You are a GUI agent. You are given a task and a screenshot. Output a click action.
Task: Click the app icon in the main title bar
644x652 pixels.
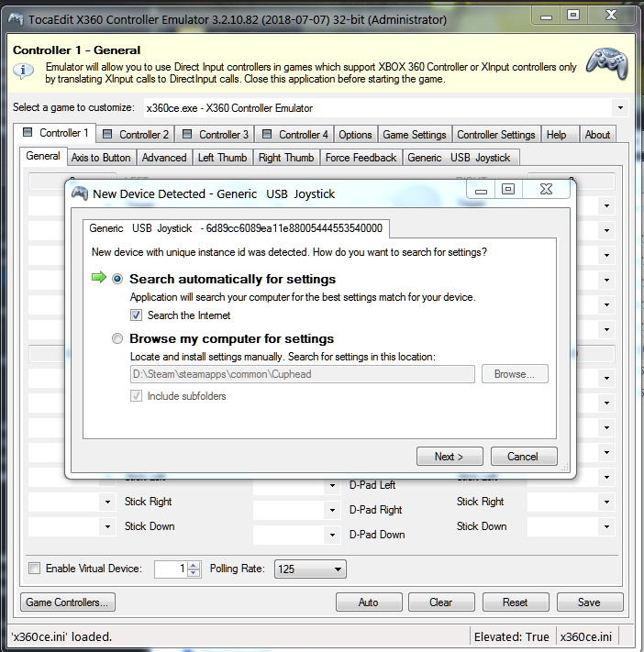tap(16, 19)
